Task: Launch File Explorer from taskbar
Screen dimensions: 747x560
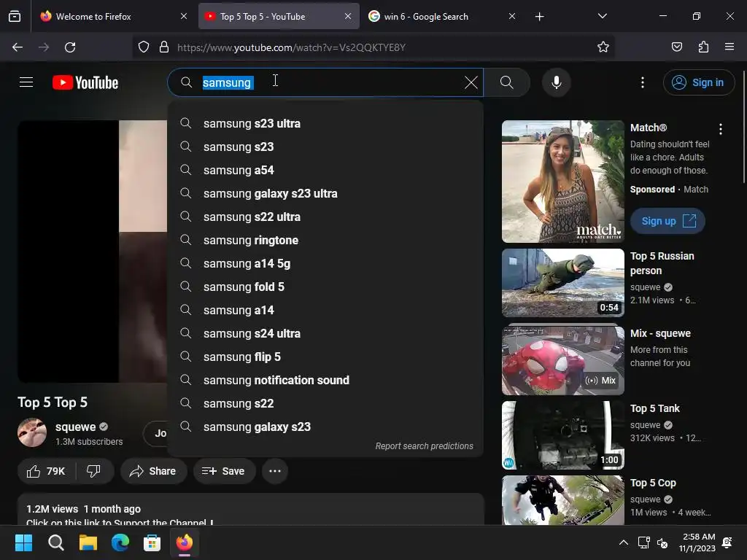Action: tap(88, 542)
